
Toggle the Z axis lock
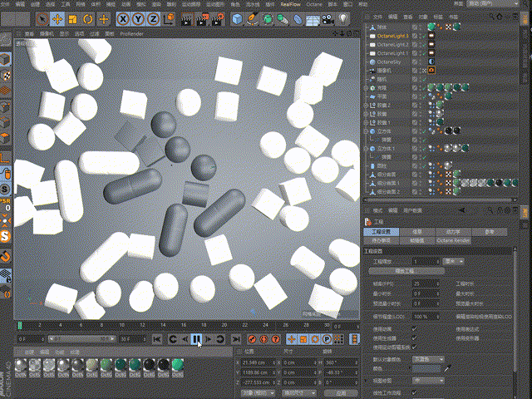(153, 19)
